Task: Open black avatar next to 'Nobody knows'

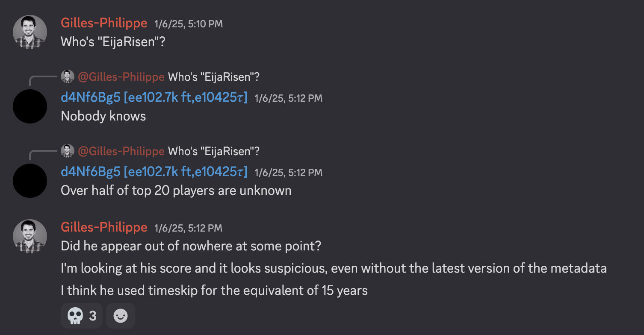Action: click(30, 106)
